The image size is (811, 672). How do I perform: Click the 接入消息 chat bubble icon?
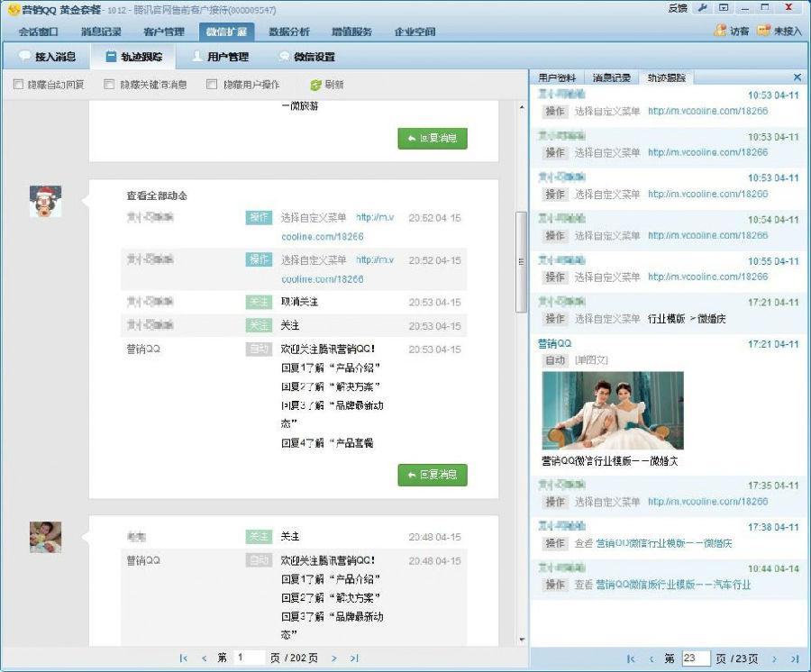pyautogui.click(x=24, y=56)
